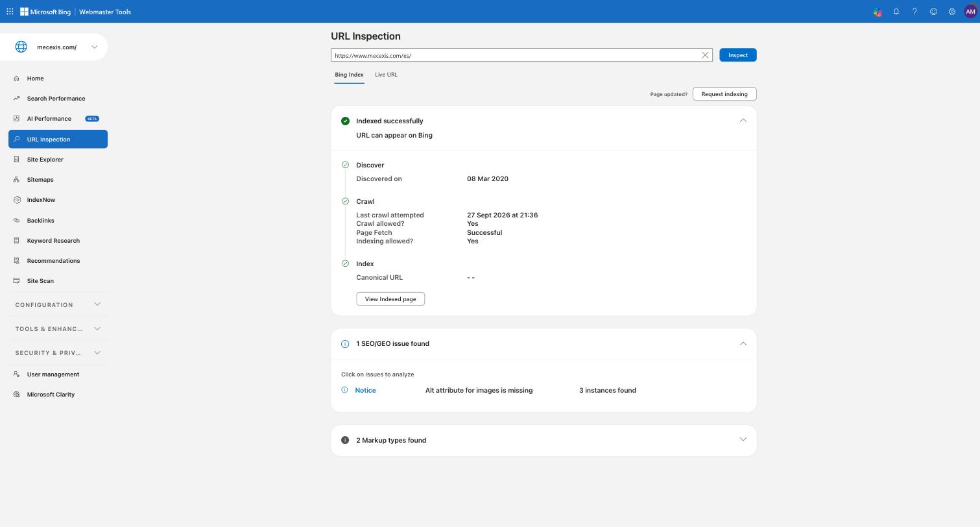Select URL Inspection in the sidebar
The height and width of the screenshot is (527, 980).
pos(58,139)
